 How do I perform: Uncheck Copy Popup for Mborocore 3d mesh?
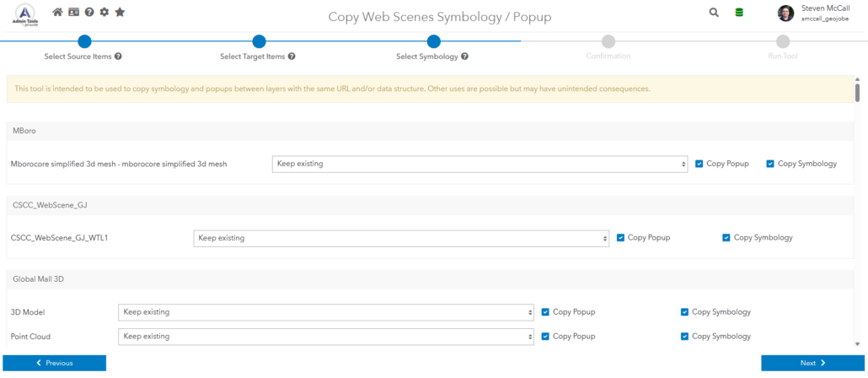pos(699,164)
